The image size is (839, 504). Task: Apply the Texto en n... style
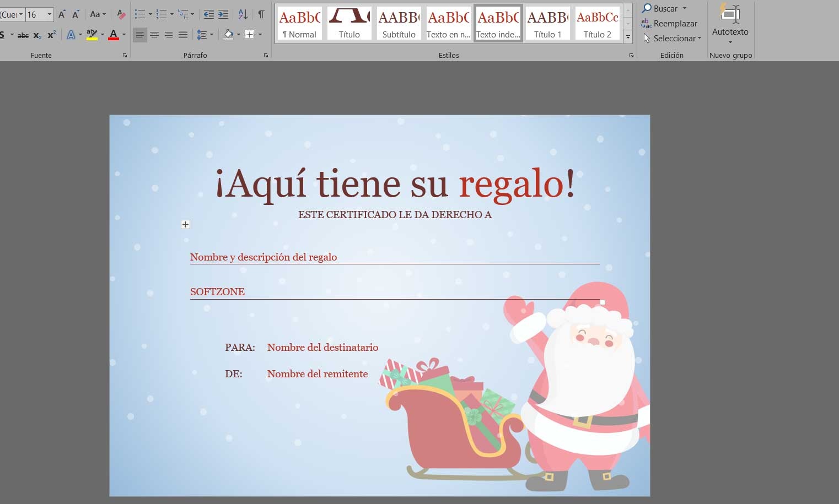point(448,24)
